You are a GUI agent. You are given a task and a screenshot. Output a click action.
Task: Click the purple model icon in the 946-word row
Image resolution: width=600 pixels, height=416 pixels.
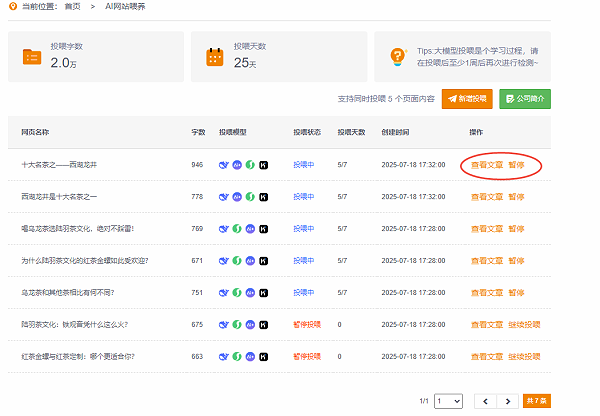(237, 165)
